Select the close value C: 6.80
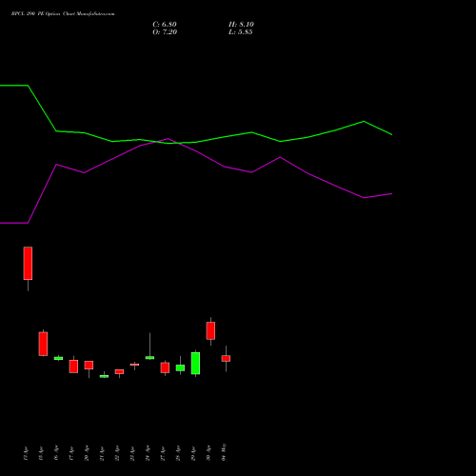The width and height of the screenshot is (476, 476). pyautogui.click(x=165, y=25)
